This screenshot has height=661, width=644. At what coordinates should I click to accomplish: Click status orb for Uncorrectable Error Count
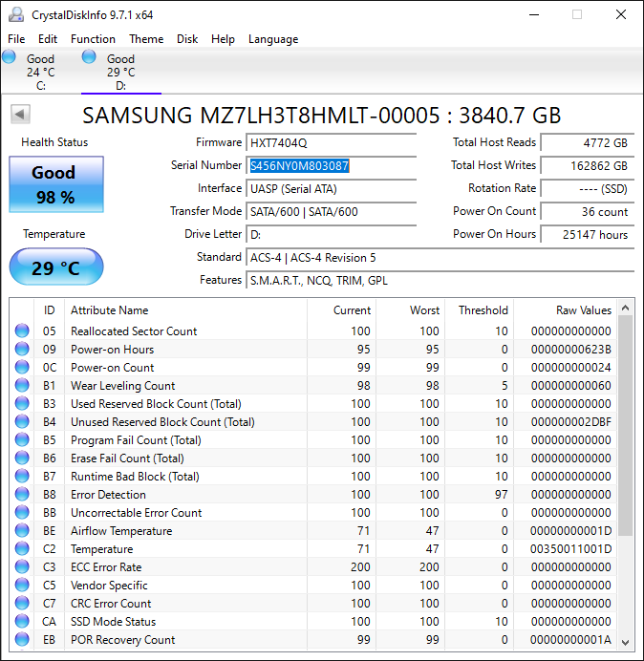(22, 512)
